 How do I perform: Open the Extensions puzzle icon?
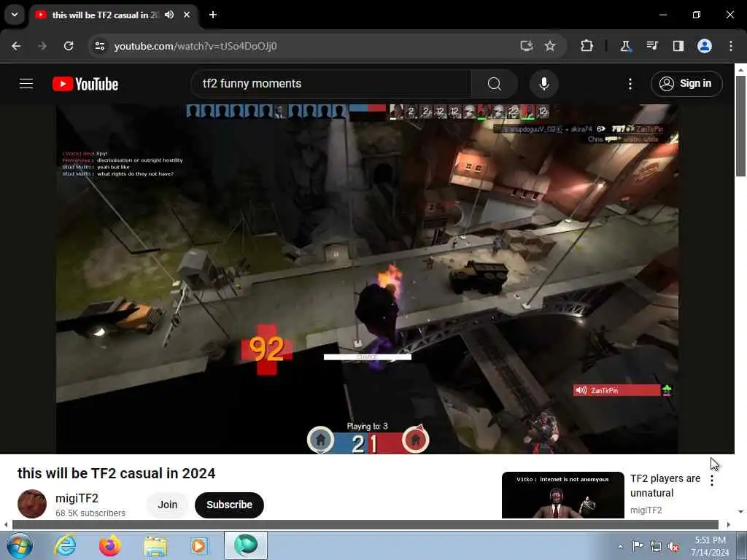tap(587, 46)
